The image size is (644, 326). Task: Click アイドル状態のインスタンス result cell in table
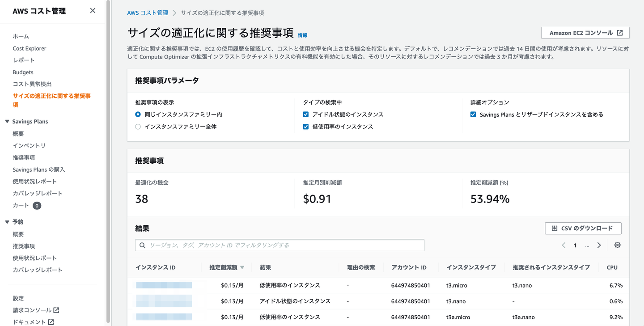tap(295, 301)
